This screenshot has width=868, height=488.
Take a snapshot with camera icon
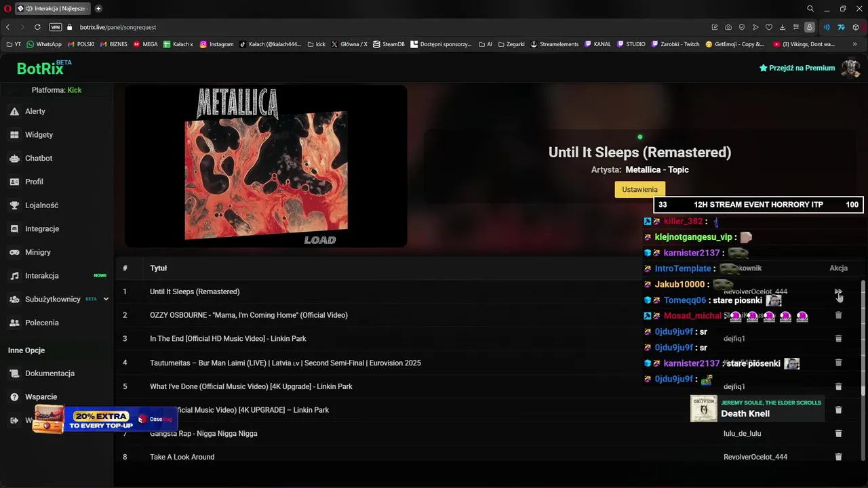coord(728,27)
